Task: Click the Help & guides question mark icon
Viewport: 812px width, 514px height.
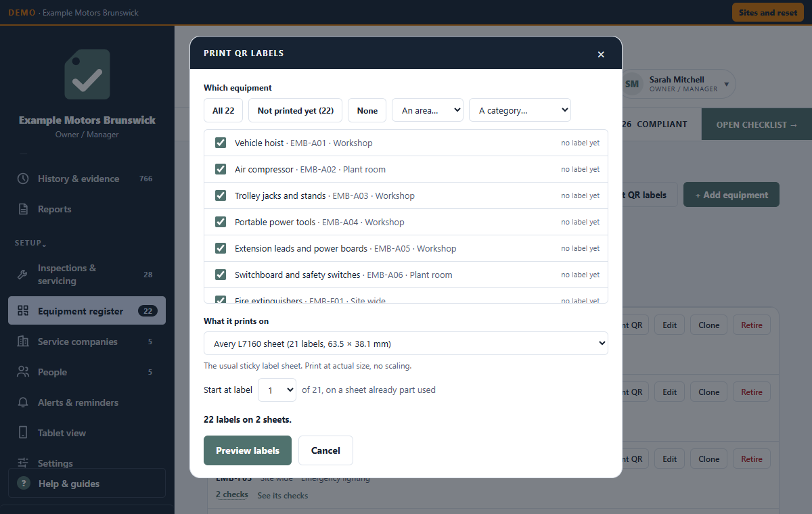Action: point(24,484)
